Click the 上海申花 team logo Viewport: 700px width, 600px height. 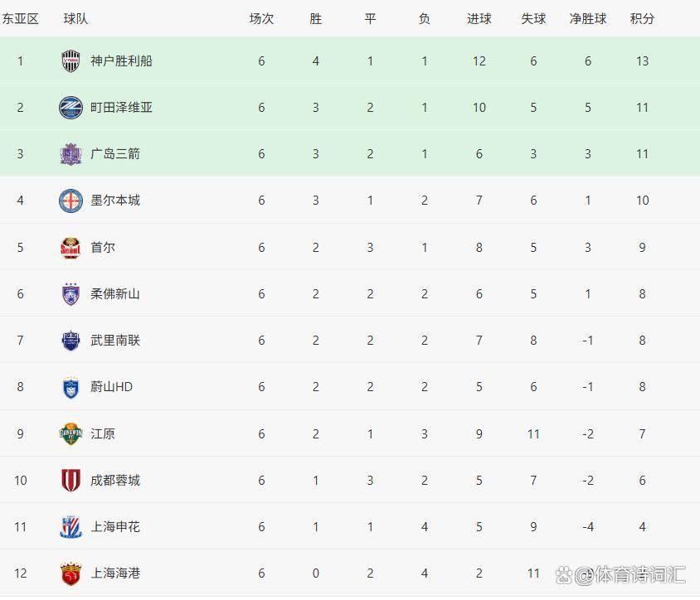pyautogui.click(x=70, y=527)
